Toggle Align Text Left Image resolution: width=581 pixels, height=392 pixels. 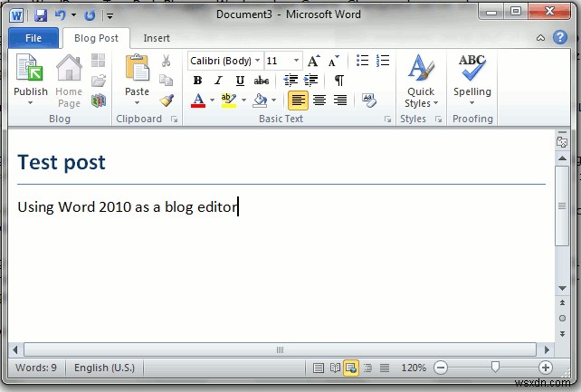click(298, 100)
